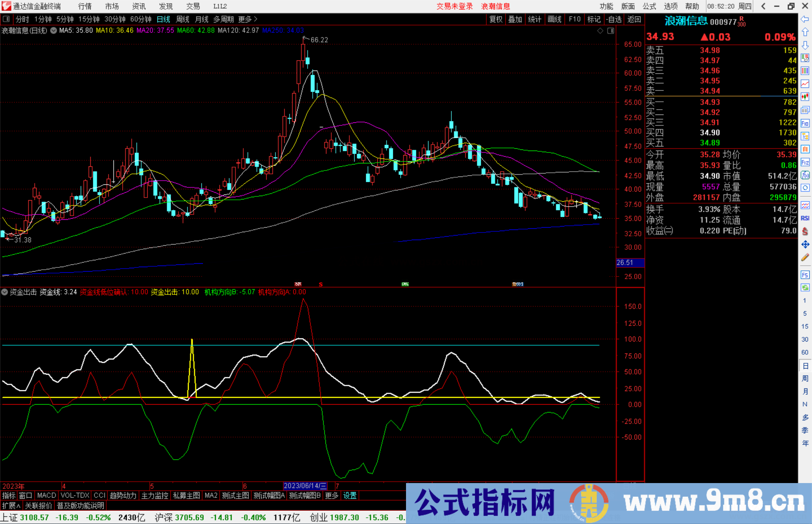The width and height of the screenshot is (812, 524).
Task: Click the FS sidebar icon
Action: (x=805, y=275)
